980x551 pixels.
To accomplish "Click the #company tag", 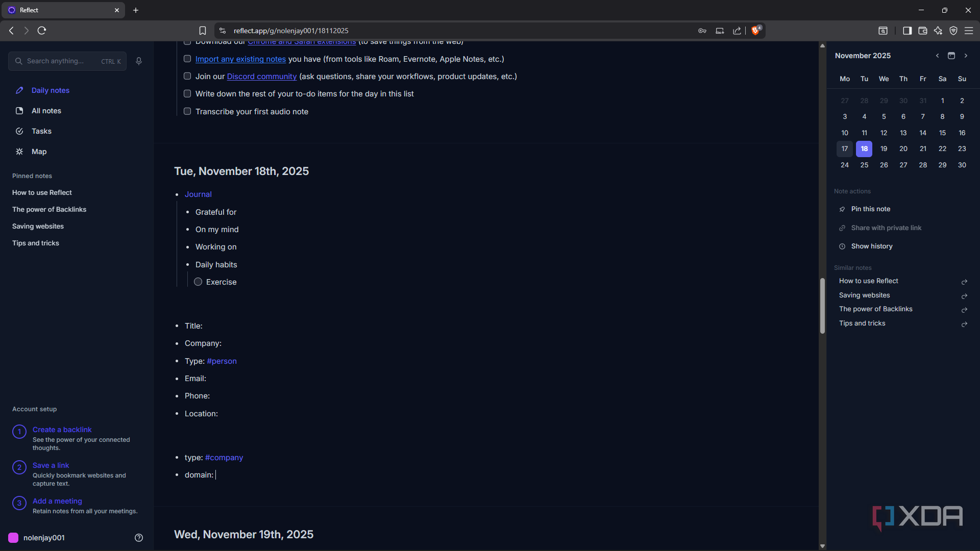I will pos(224,458).
